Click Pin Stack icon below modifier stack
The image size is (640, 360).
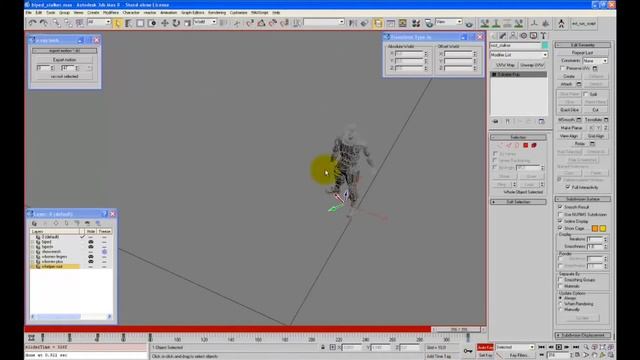tap(496, 121)
